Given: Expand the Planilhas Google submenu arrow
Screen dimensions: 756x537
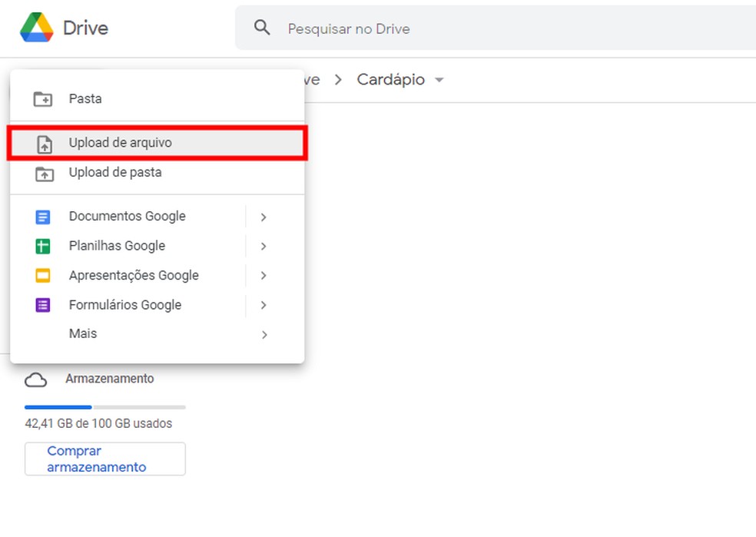Looking at the screenshot, I should (264, 247).
